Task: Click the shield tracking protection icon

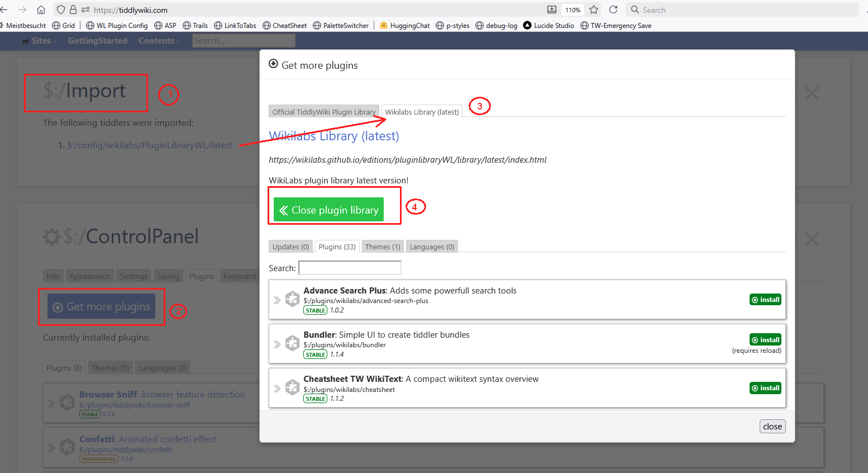Action: (x=61, y=10)
